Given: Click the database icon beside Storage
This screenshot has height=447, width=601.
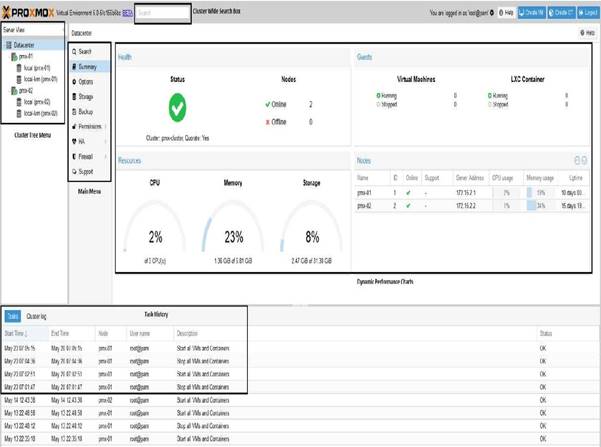Looking at the screenshot, I should point(74,97).
